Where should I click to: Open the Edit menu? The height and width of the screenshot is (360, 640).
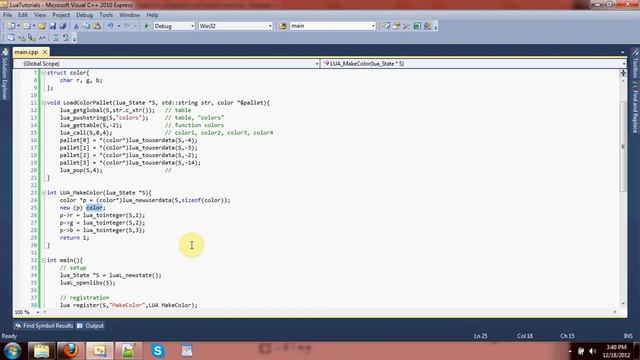click(x=23, y=15)
